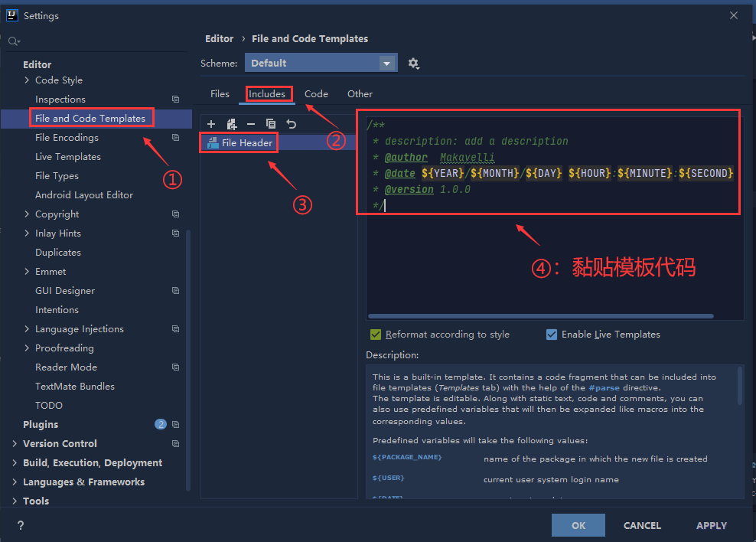Select the Intentions setting

tap(57, 309)
